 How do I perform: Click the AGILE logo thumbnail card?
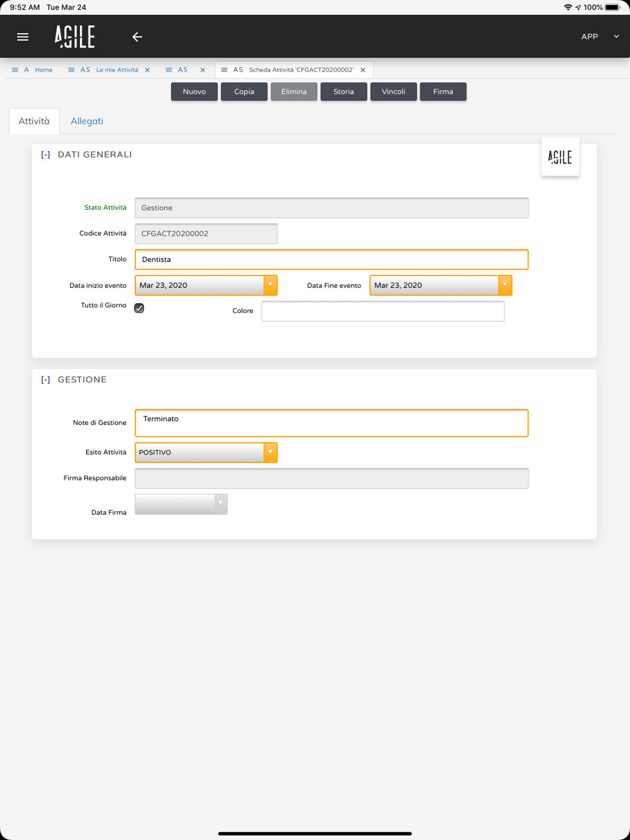560,157
